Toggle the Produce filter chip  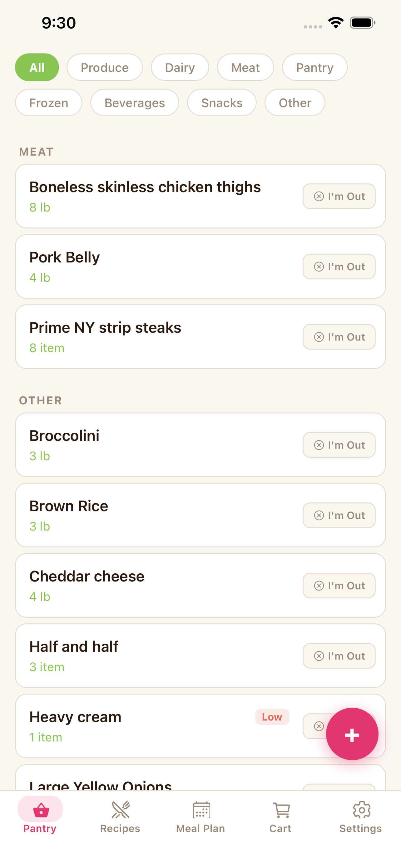click(x=105, y=67)
